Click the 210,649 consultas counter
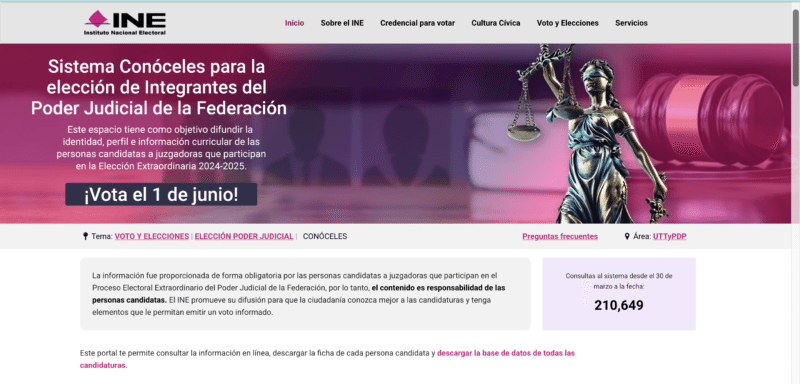This screenshot has height=384, width=800. tap(619, 305)
